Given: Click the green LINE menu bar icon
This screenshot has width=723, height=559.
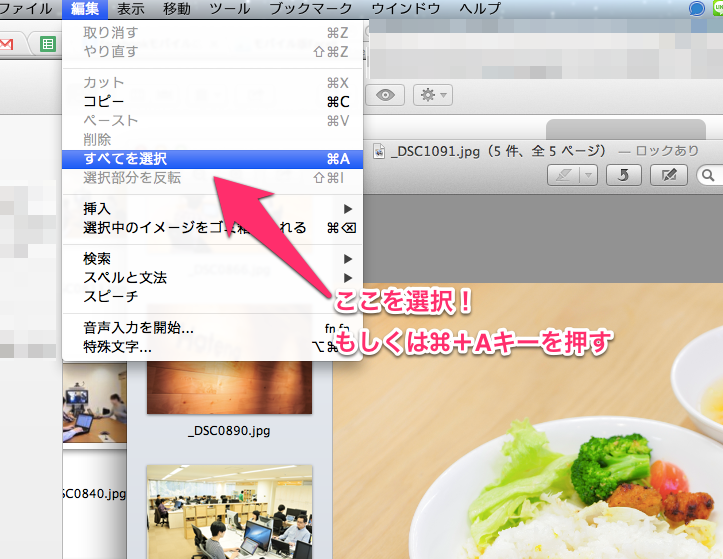Looking at the screenshot, I should point(718,8).
